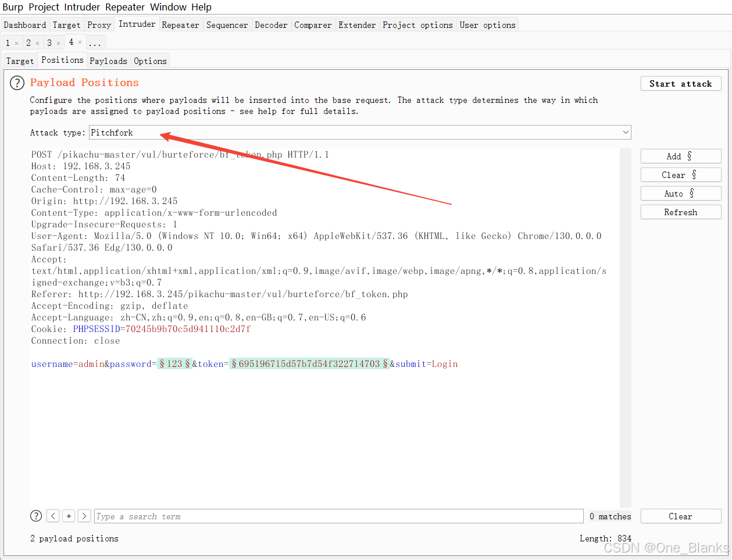Close Intruder tab 3
The width and height of the screenshot is (732, 560).
(x=58, y=43)
